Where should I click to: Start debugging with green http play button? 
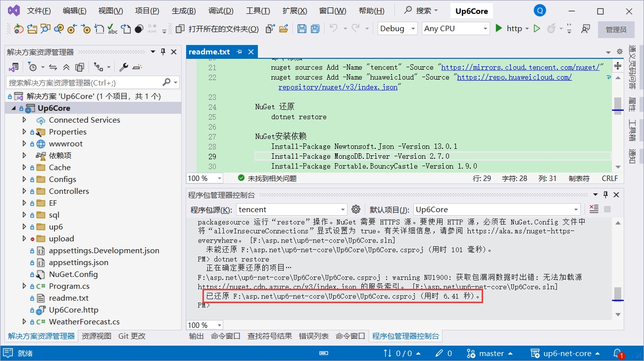pyautogui.click(x=499, y=29)
